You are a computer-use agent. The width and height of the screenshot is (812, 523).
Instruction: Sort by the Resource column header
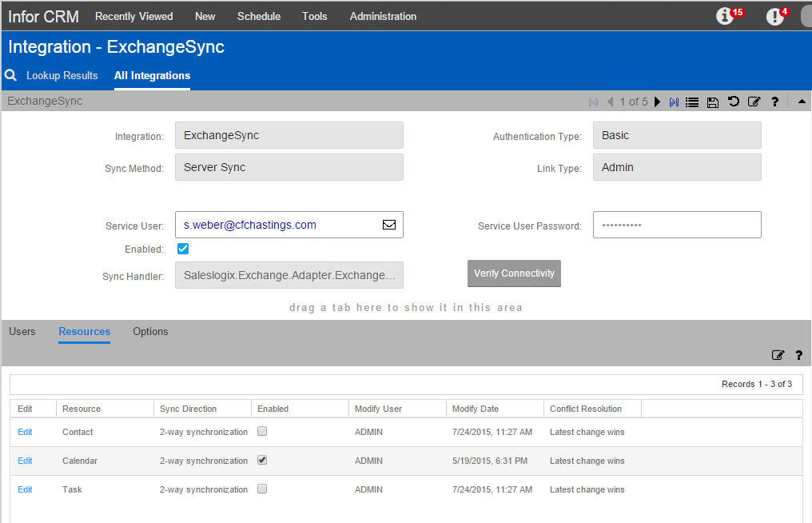pyautogui.click(x=82, y=409)
